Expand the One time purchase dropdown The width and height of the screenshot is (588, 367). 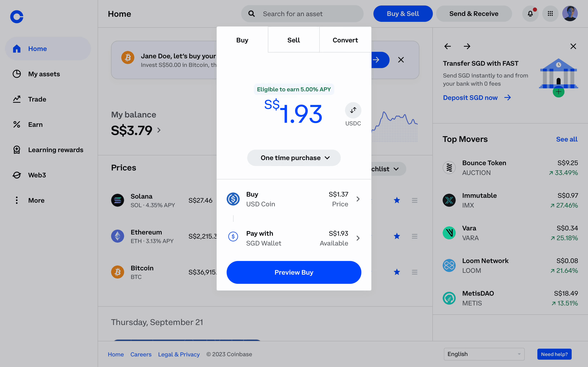click(x=294, y=158)
